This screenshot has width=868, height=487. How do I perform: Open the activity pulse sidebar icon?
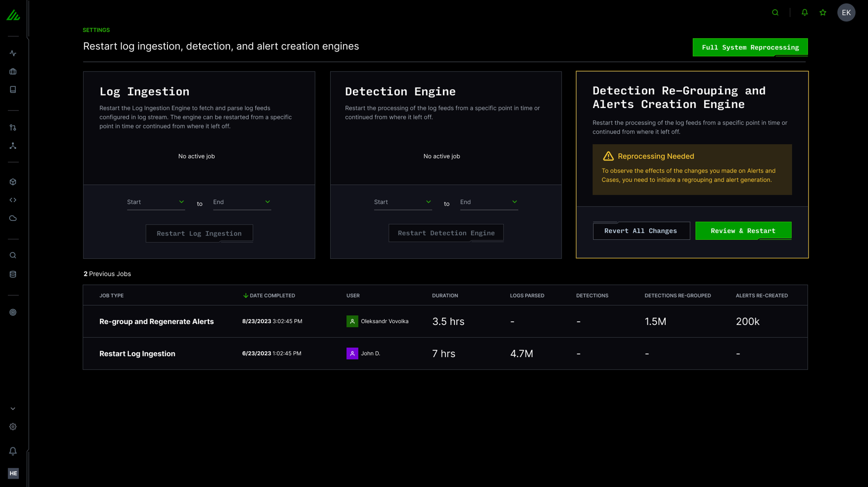(x=13, y=53)
